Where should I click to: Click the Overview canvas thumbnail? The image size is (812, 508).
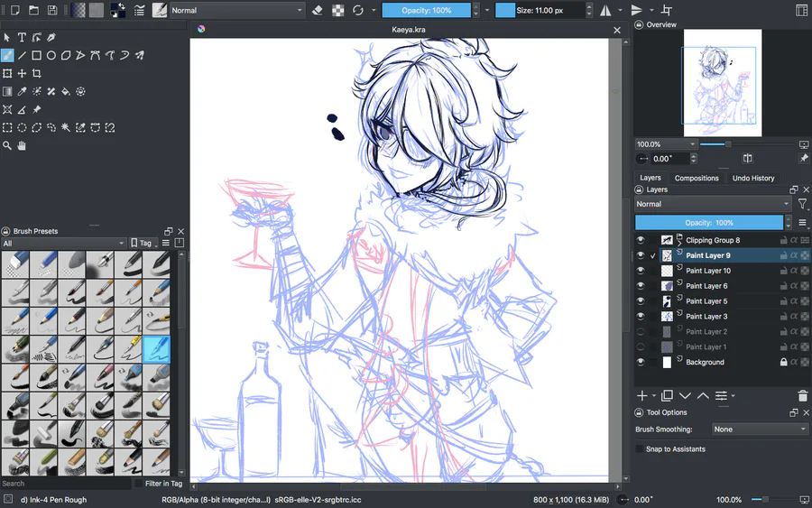point(723,83)
